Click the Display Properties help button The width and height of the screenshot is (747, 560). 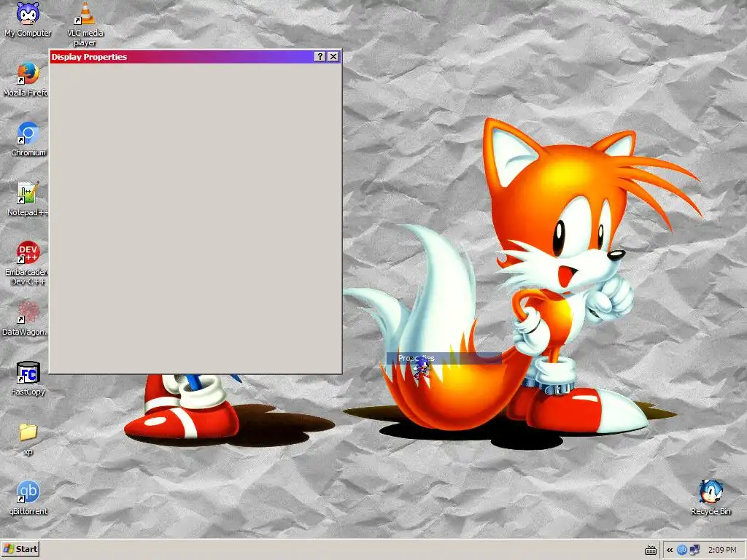coord(320,57)
